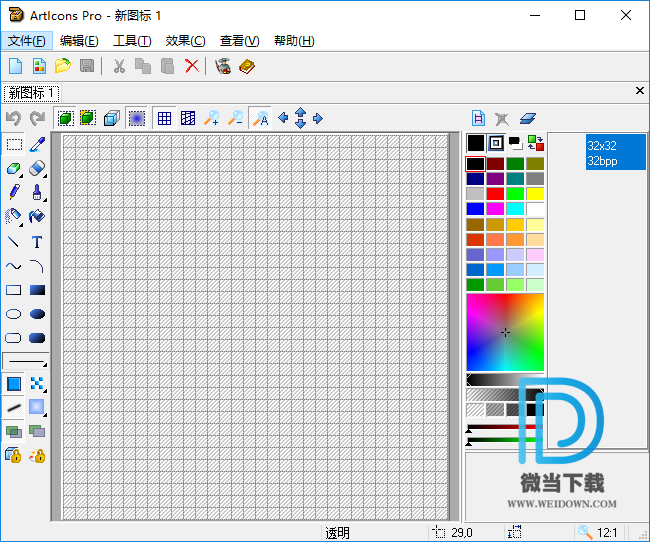Pick the Color Picker eyedropper tool
The height and width of the screenshot is (542, 650).
coord(37,145)
